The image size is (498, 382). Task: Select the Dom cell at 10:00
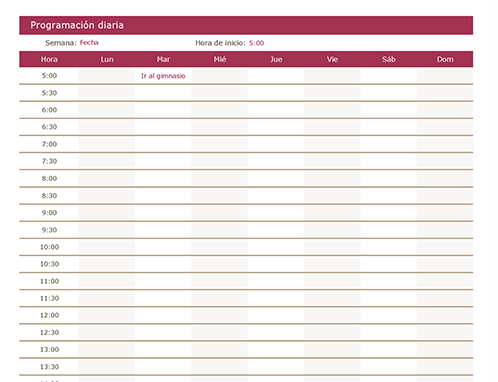445,247
